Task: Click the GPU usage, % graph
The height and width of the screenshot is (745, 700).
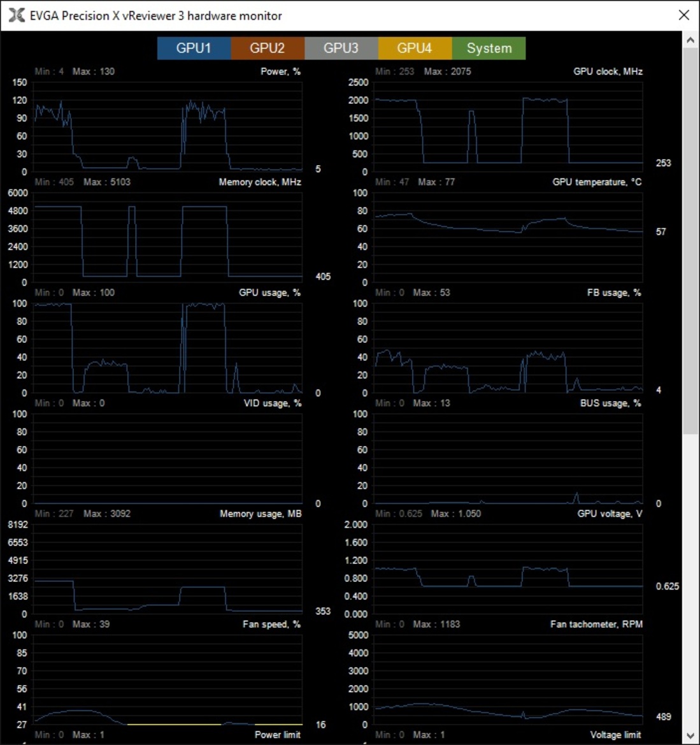Action: coord(168,348)
